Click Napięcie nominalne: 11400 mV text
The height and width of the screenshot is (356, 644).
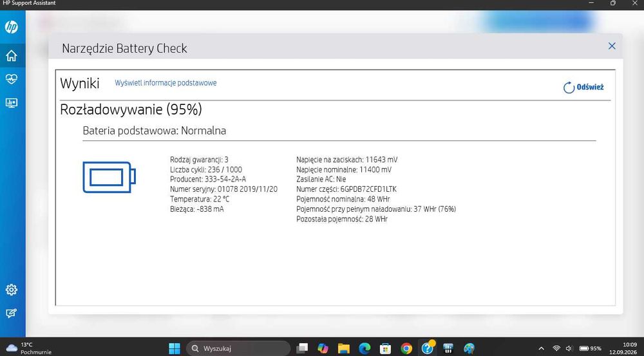pyautogui.click(x=344, y=169)
